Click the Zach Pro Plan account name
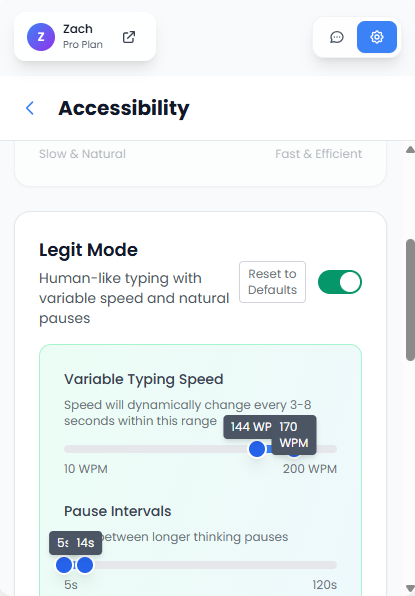The width and height of the screenshot is (415, 596). tap(83, 36)
